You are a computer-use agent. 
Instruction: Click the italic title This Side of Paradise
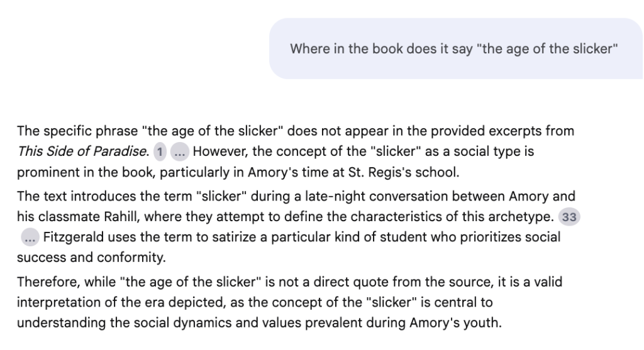point(82,152)
